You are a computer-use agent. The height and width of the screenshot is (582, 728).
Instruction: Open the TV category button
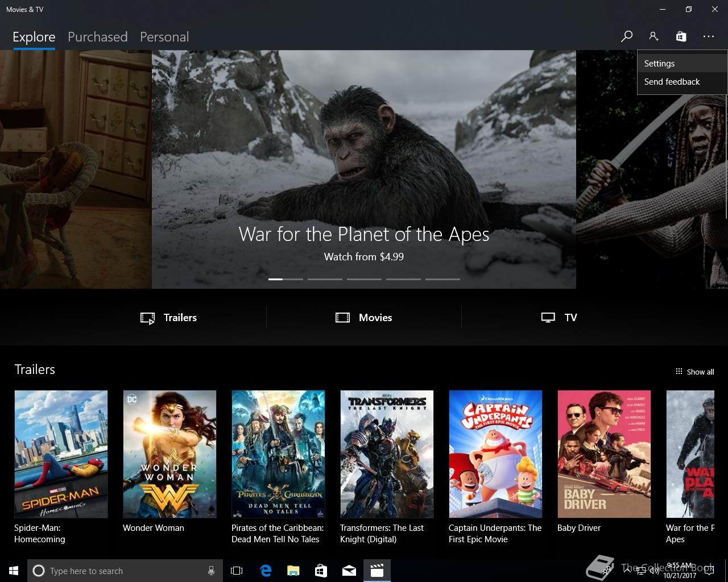coord(559,318)
